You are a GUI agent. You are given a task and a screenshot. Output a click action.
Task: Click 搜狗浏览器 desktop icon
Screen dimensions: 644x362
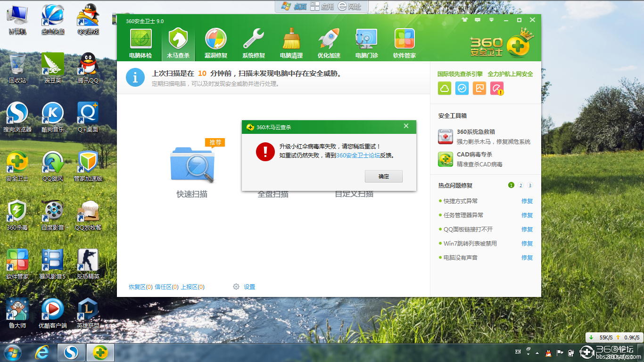[x=17, y=117]
